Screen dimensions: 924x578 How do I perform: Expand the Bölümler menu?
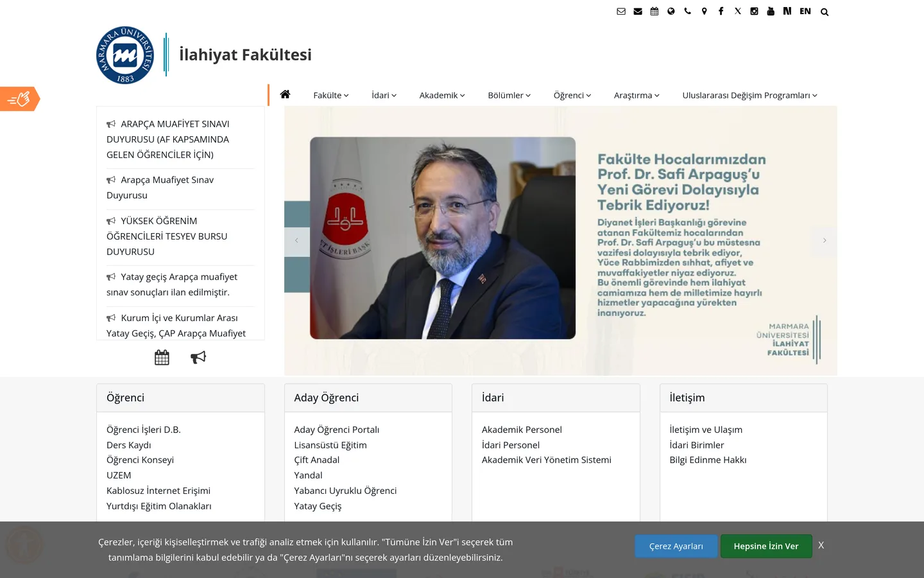tap(509, 95)
